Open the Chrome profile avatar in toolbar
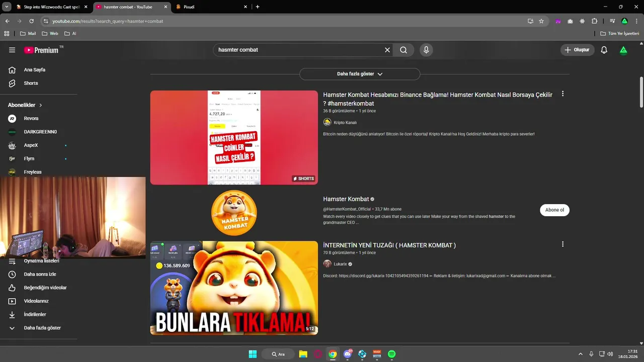The image size is (644, 362). pyautogui.click(x=624, y=21)
